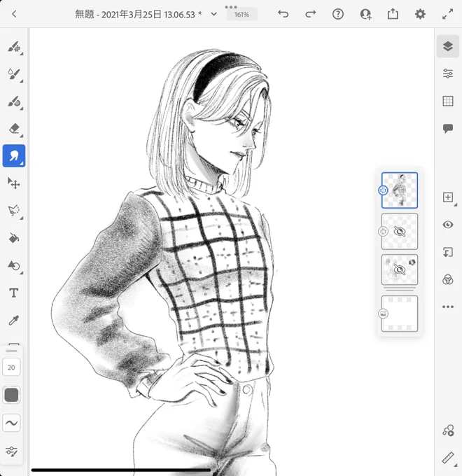The image size is (462, 476).
Task: Open layer more options ellipsis on the right
Action: (x=448, y=307)
